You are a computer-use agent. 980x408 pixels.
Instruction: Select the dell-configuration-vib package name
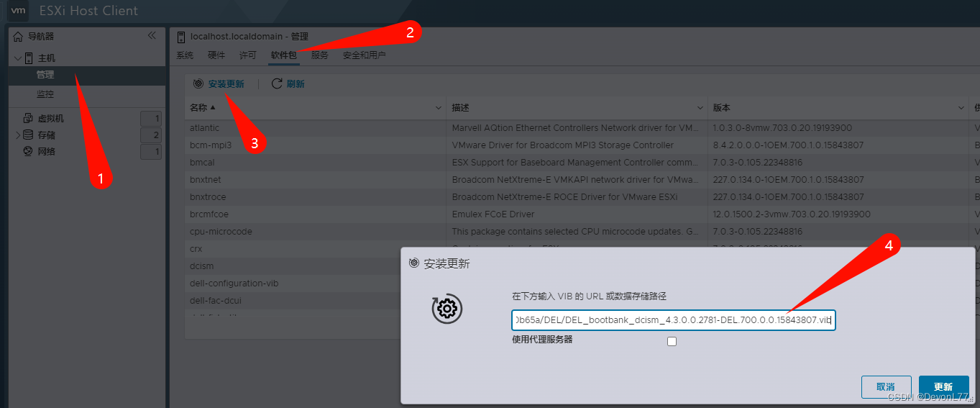[x=234, y=284]
